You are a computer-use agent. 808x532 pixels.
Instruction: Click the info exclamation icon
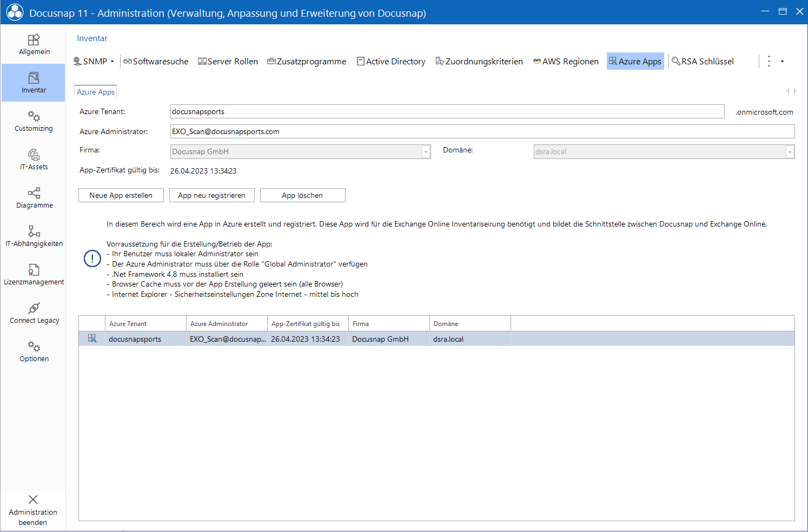point(92,258)
